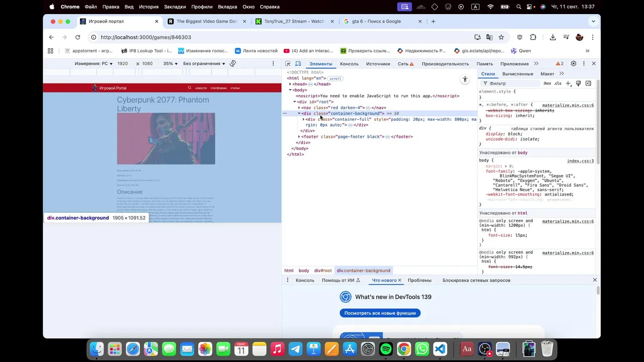Go back in browser history

[51, 37]
